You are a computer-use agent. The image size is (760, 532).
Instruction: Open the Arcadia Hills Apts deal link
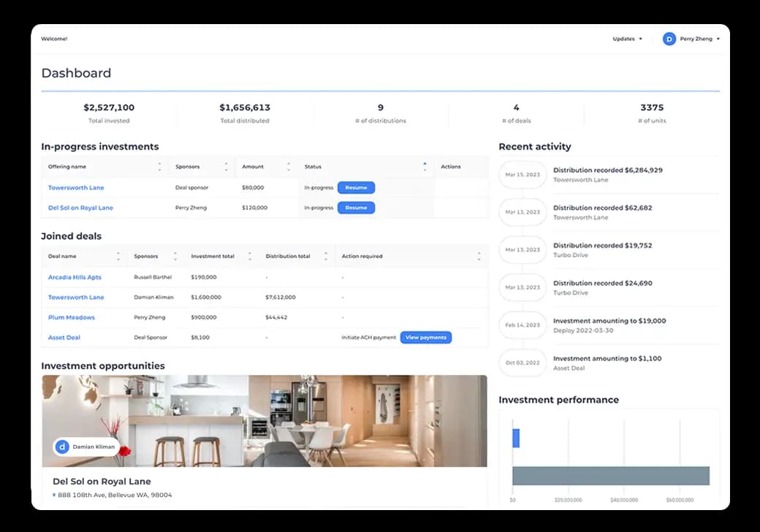(x=75, y=278)
